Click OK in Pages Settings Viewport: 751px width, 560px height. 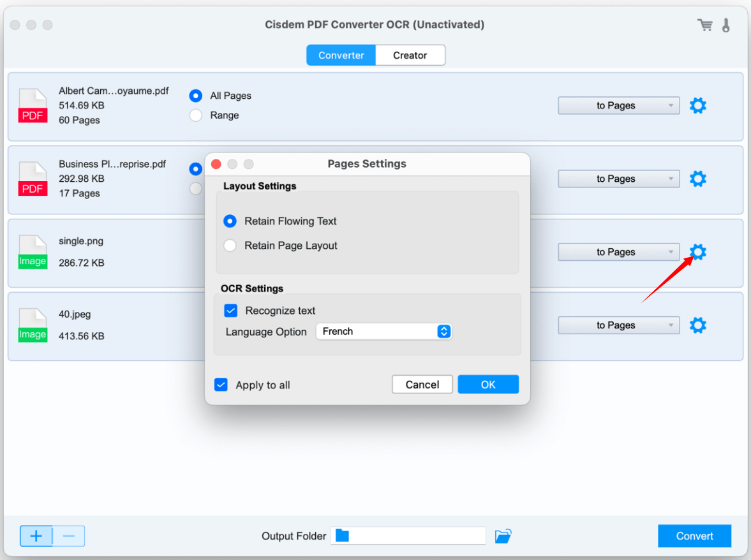[488, 385]
